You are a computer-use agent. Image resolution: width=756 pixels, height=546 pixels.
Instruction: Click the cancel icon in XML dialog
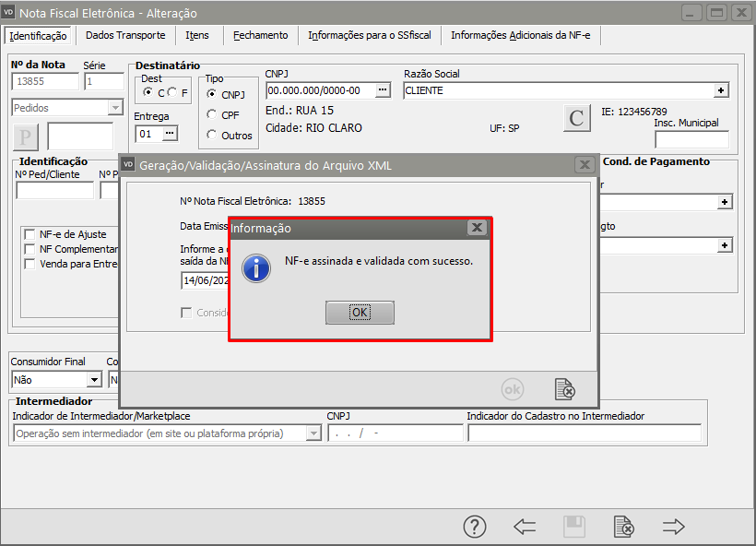coord(564,389)
